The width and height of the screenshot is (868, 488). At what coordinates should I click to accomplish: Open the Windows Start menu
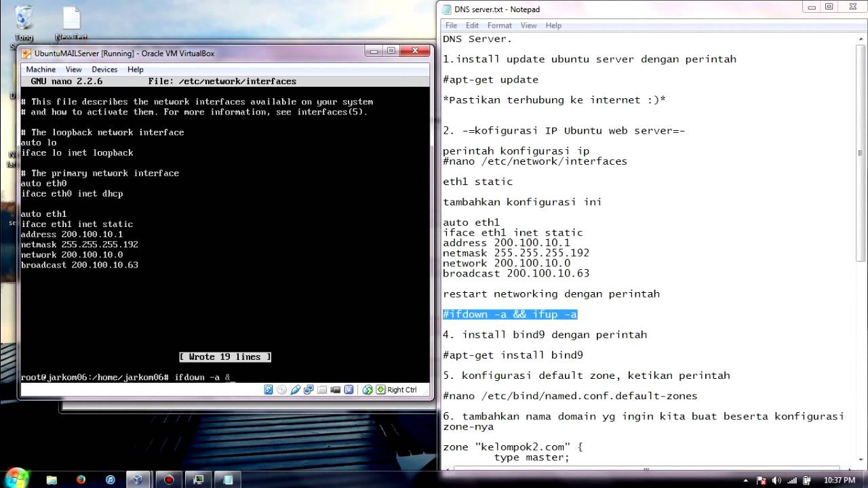[16, 478]
